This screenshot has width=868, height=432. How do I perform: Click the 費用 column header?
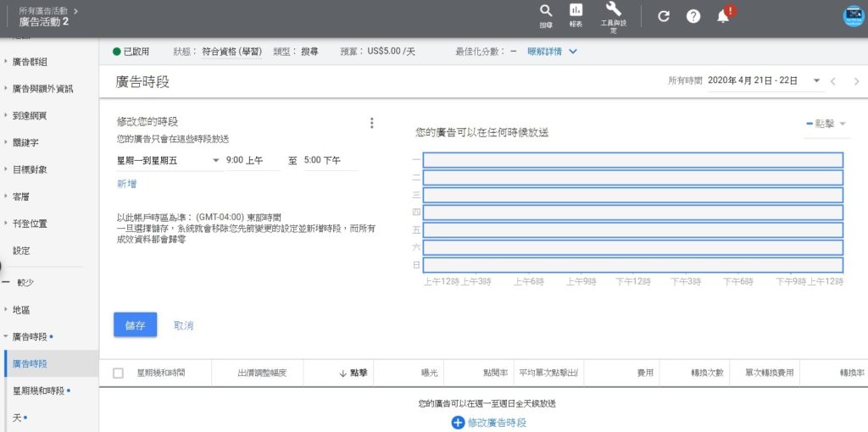(x=645, y=374)
